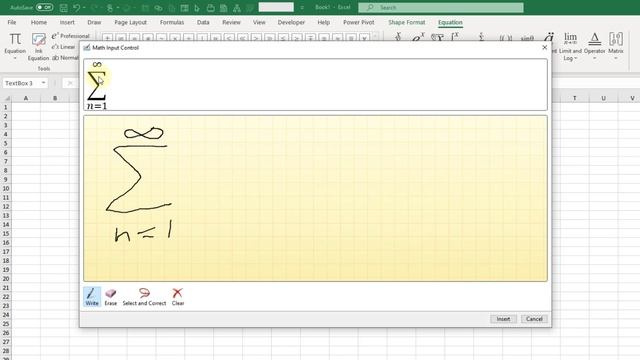Image resolution: width=640 pixels, height=360 pixels.
Task: Open the Page Layout tab
Action: click(x=130, y=22)
